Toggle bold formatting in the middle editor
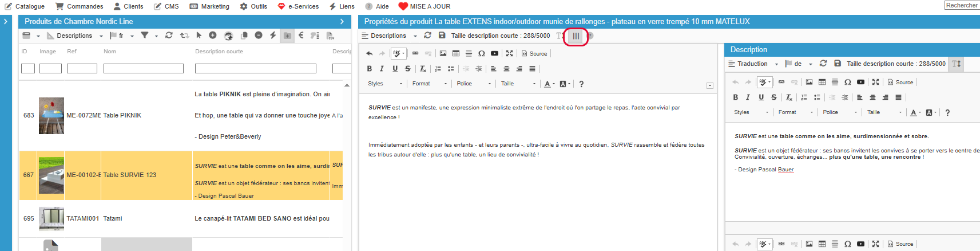This screenshot has width=980, height=251. pos(369,69)
